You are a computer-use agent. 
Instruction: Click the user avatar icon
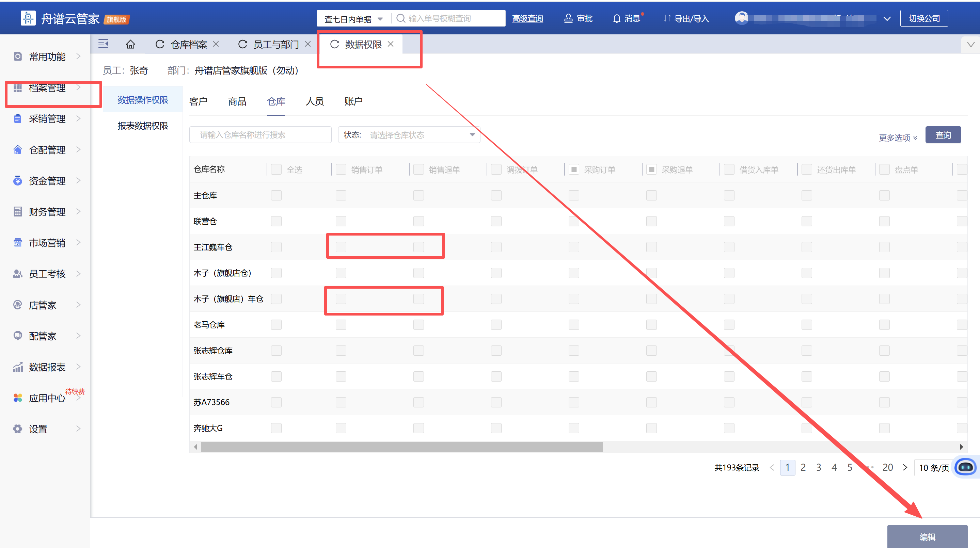tap(741, 18)
